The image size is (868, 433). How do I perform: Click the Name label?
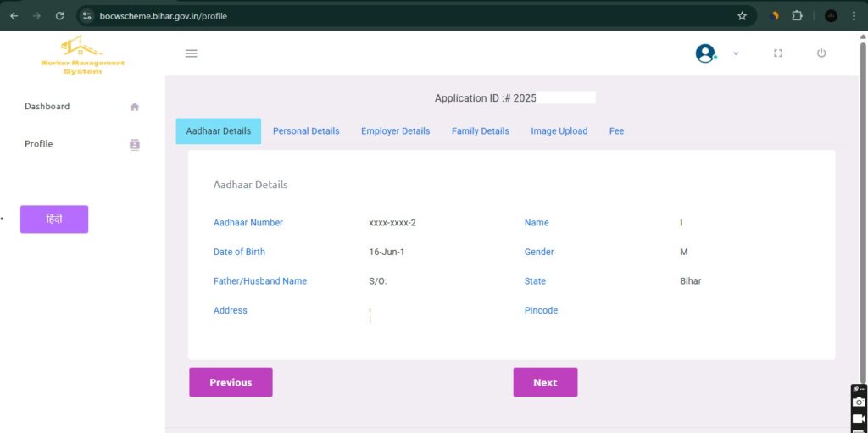[x=537, y=223]
